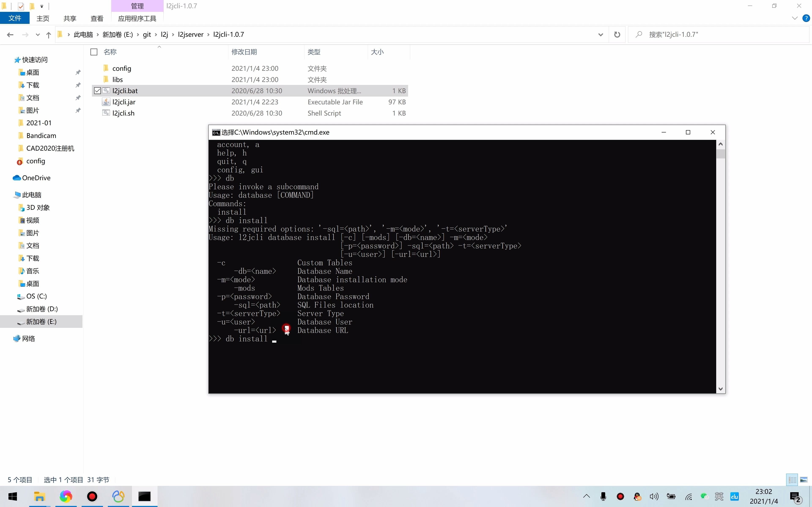812x507 pixels.
Task: Open the Explorer help question mark icon
Action: pyautogui.click(x=806, y=18)
